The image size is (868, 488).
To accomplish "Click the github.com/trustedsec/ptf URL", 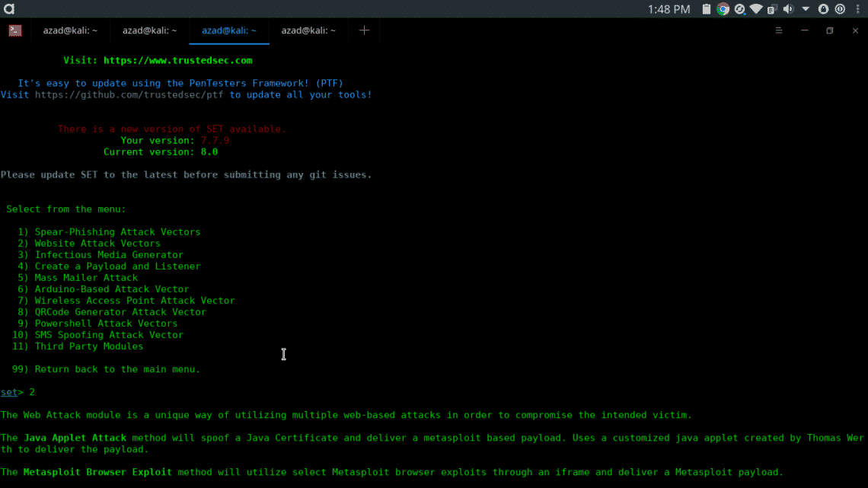I will coord(129,94).
